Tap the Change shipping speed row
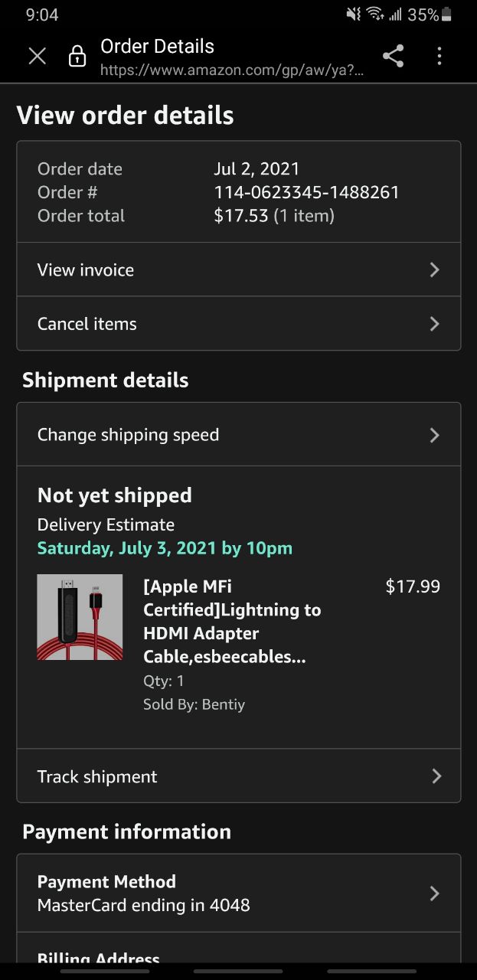 [x=129, y=435]
